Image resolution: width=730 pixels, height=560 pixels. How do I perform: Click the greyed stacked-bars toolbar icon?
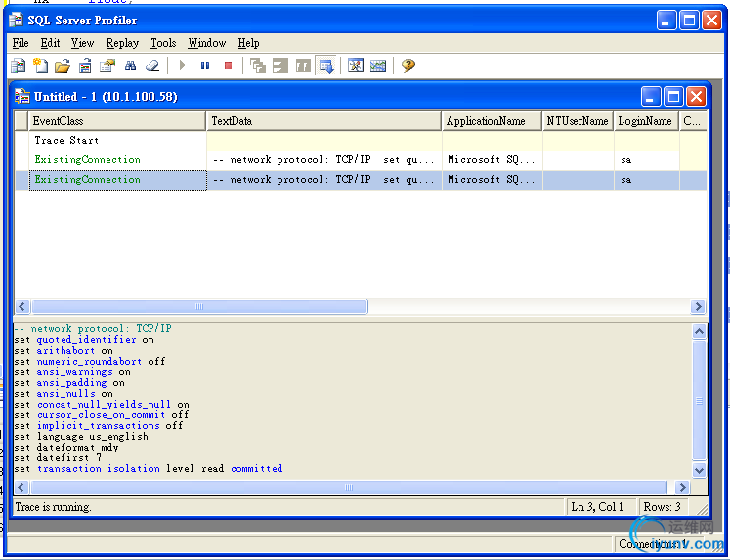279,65
